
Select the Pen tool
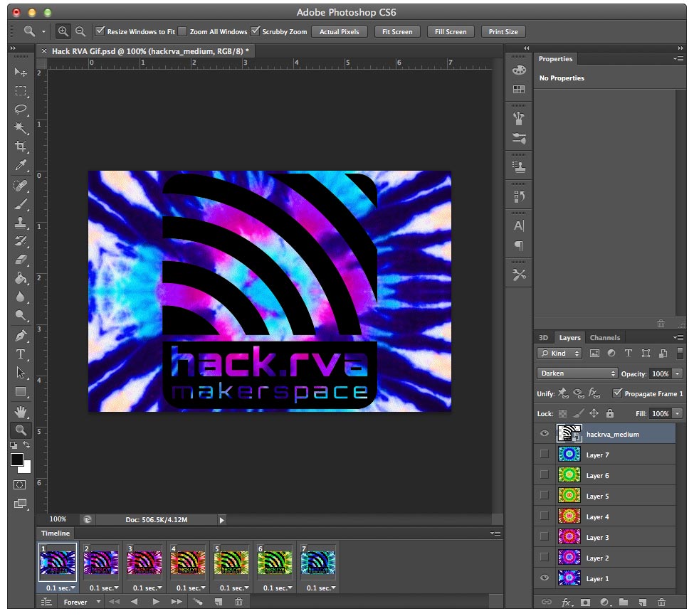[21, 336]
